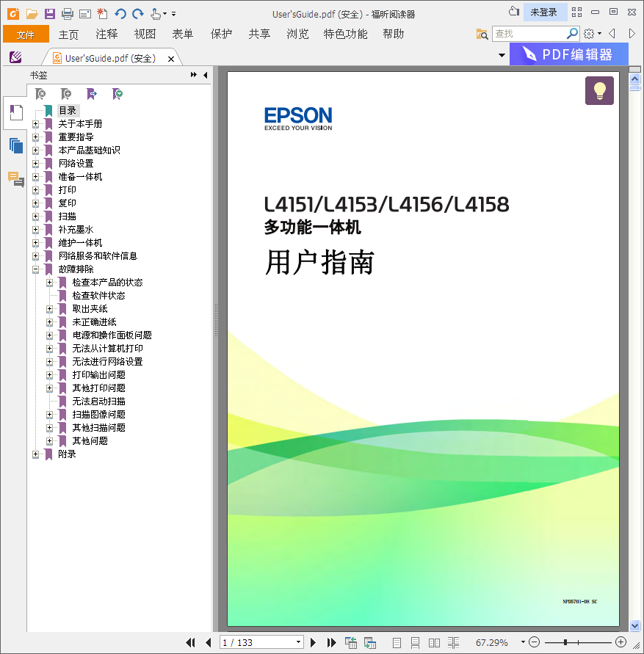Switch to the 保护 ribbon tab
The image size is (644, 654).
tap(221, 34)
